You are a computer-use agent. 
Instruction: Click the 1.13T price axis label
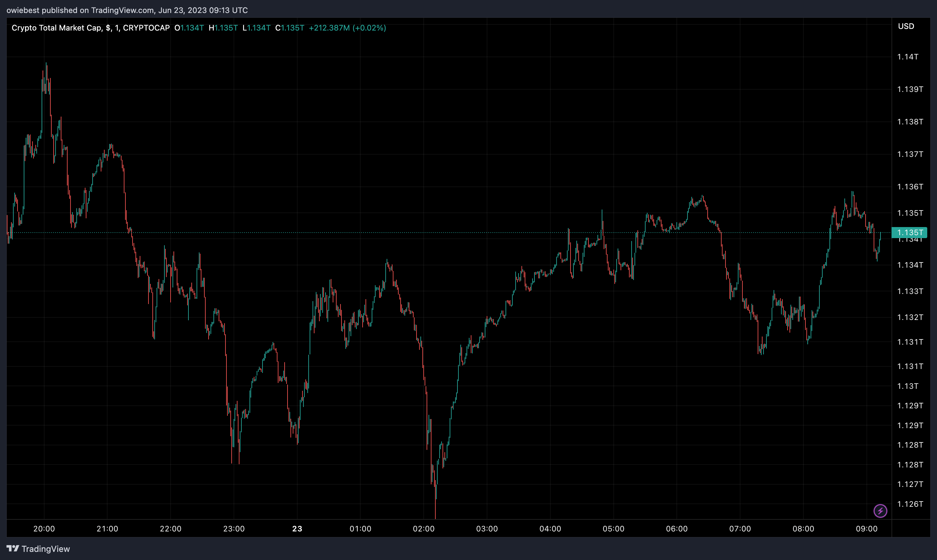(907, 386)
